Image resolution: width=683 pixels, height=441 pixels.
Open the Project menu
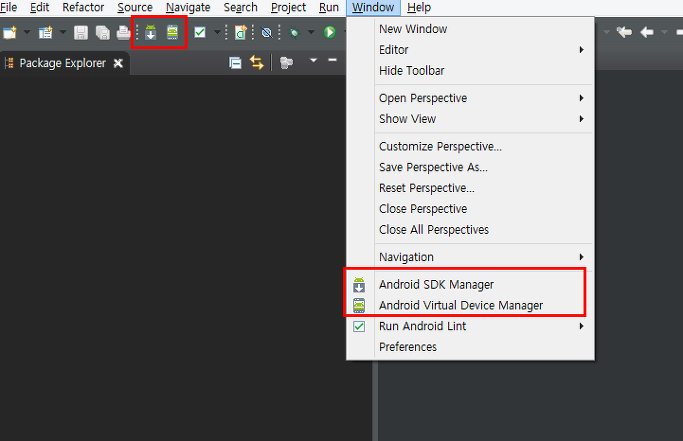pyautogui.click(x=288, y=7)
